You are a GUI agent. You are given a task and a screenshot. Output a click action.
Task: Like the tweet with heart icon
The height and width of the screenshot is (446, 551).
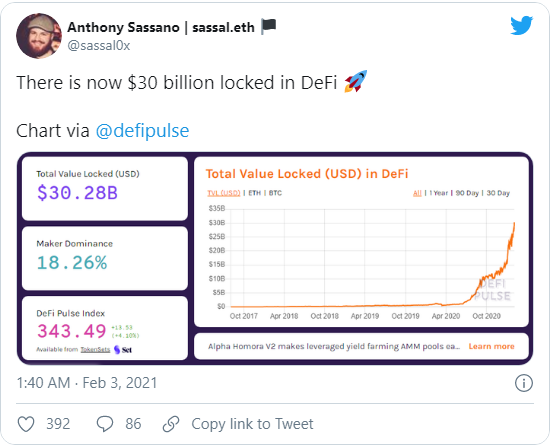coord(26,424)
